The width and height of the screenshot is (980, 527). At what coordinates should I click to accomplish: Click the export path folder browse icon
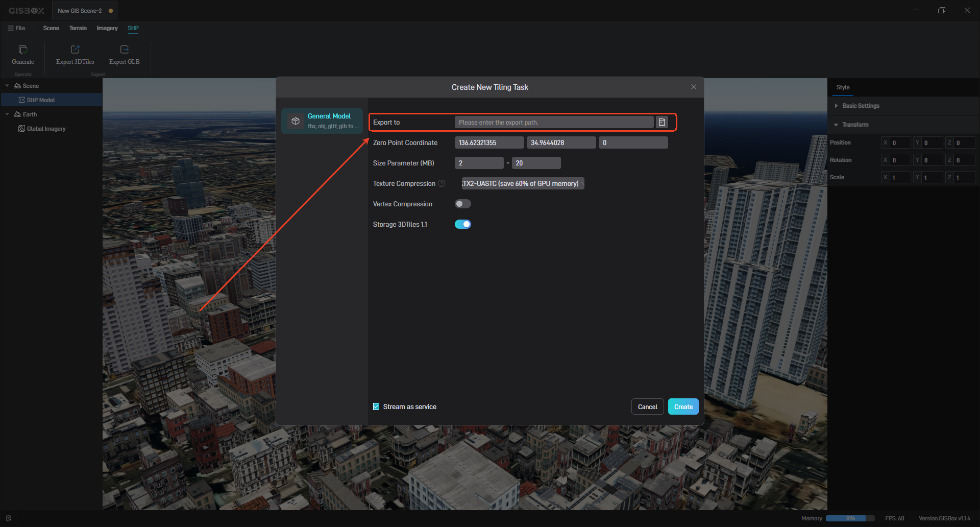(x=661, y=122)
